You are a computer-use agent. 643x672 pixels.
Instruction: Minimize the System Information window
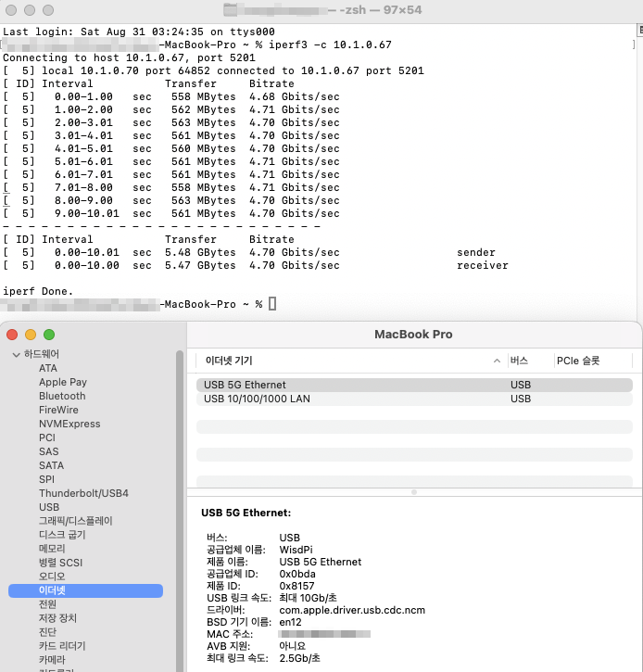pyautogui.click(x=31, y=335)
